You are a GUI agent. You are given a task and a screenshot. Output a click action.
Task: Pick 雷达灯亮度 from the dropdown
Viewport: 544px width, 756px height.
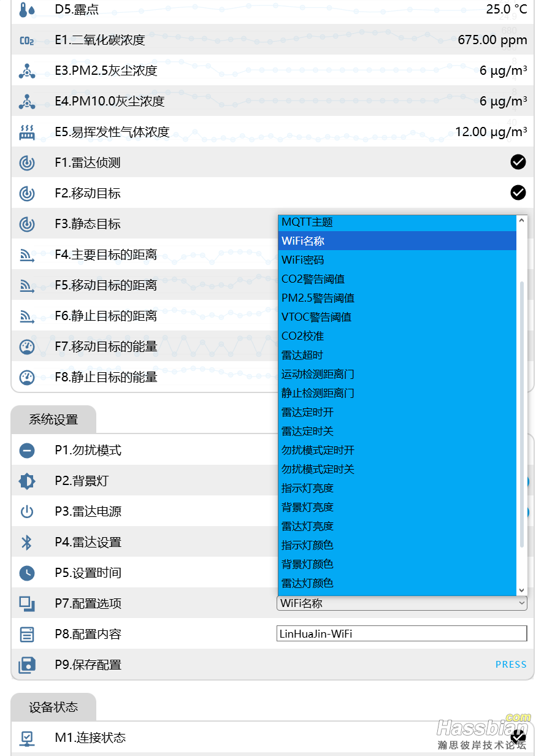click(x=397, y=526)
